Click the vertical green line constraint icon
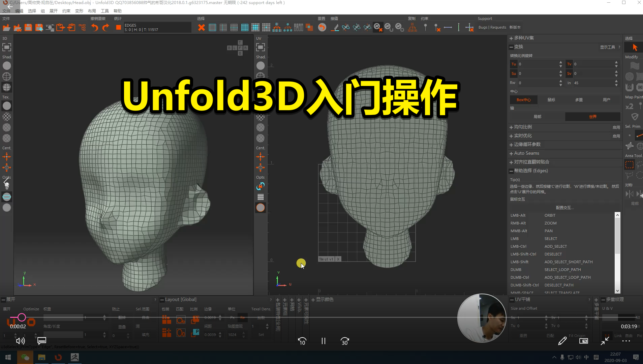This screenshot has width=643, height=364. (459, 28)
